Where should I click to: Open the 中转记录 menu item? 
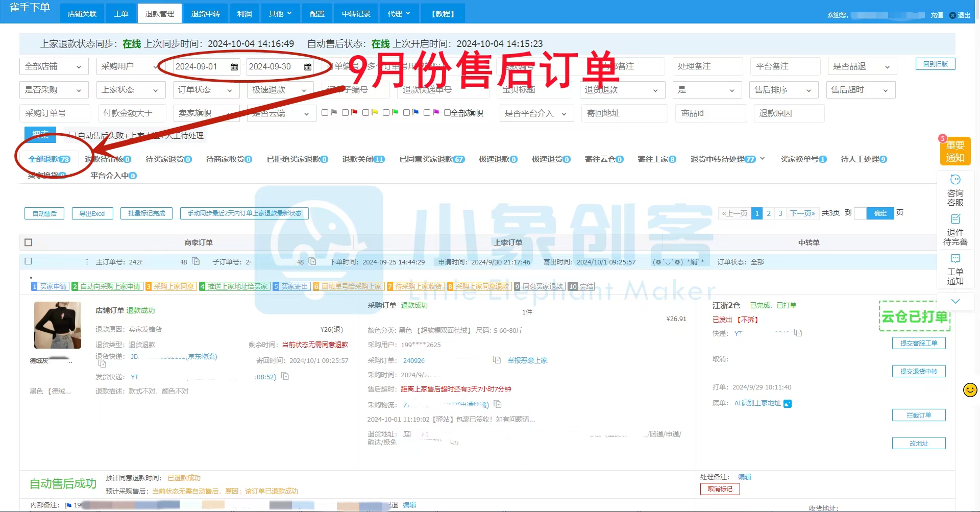coord(356,14)
